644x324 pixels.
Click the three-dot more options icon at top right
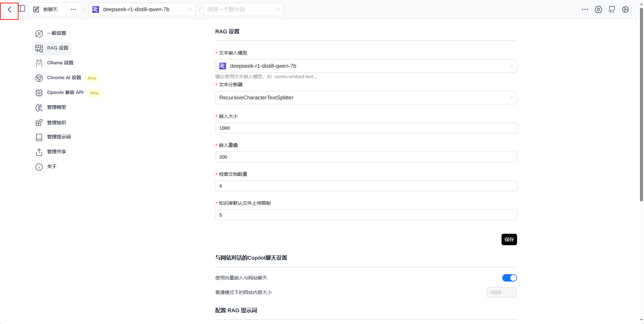point(585,9)
